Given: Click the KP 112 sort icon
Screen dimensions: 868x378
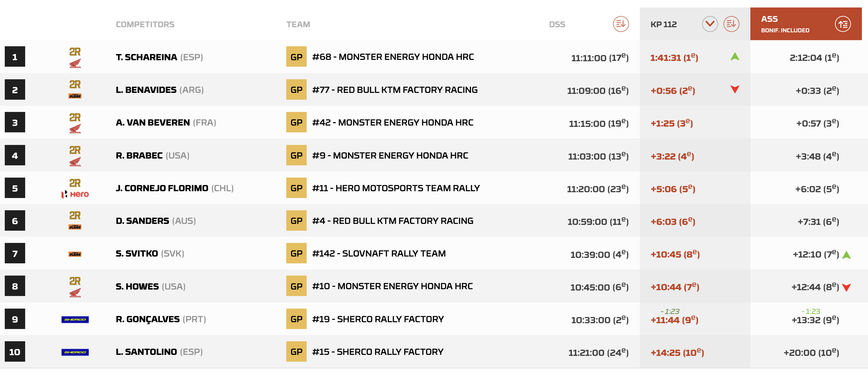Looking at the screenshot, I should pyautogui.click(x=731, y=24).
